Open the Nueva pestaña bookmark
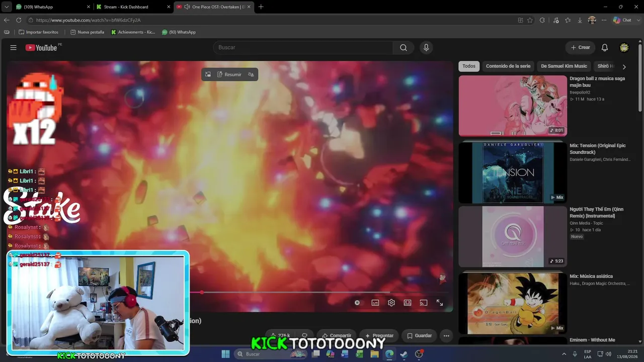This screenshot has width=644, height=362. coord(87,32)
